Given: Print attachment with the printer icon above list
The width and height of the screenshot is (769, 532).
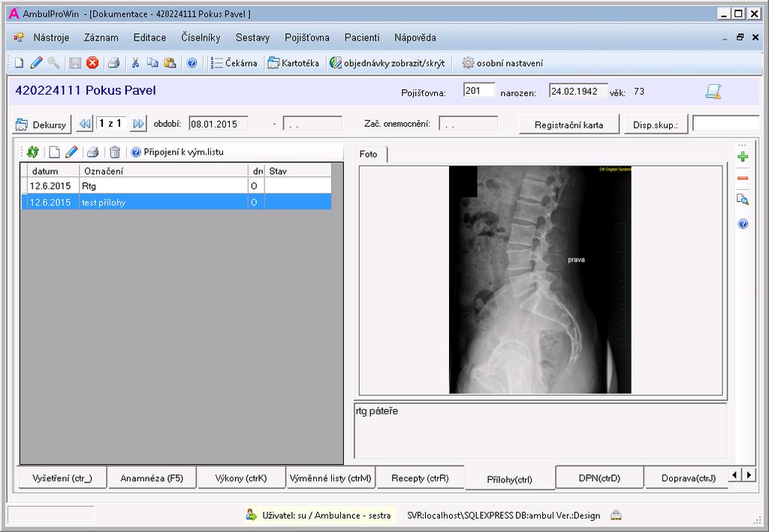Looking at the screenshot, I should click(92, 152).
